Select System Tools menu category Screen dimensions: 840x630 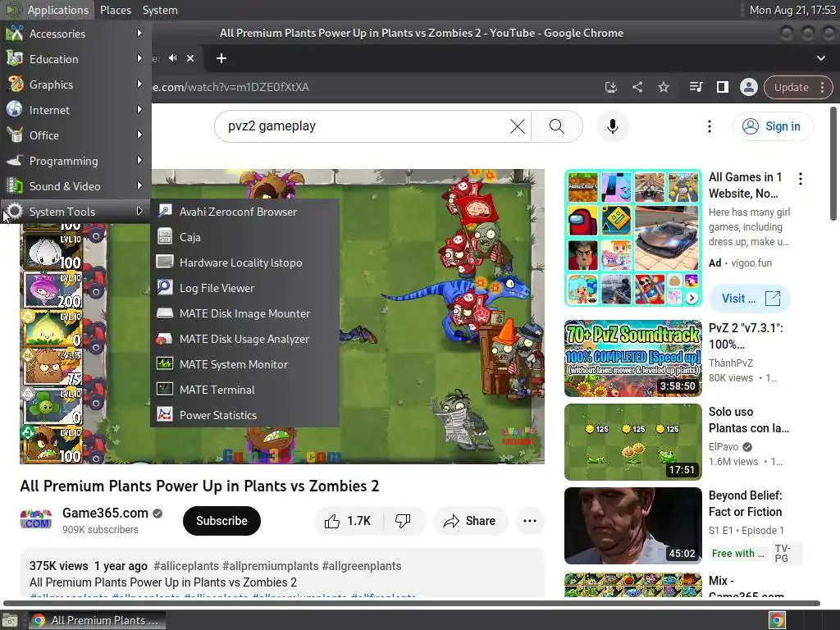pos(75,212)
